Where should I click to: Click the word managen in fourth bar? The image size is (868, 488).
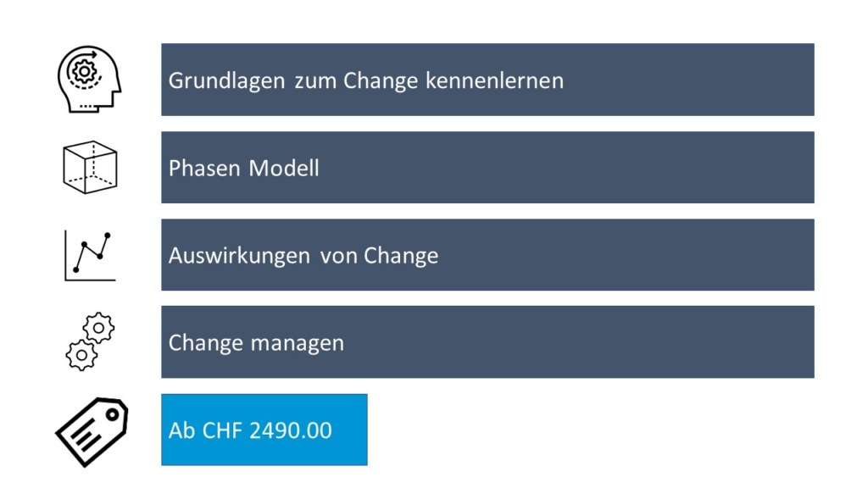298,344
